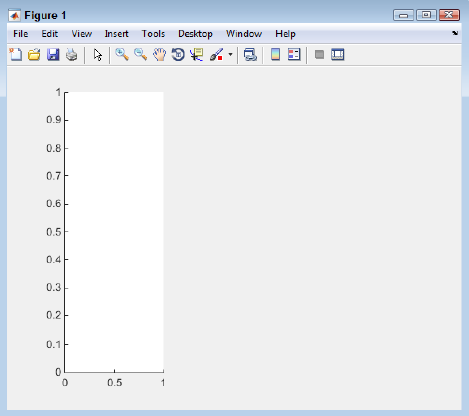Insert a legend from the toolbar
The height and width of the screenshot is (416, 469).
[x=294, y=55]
